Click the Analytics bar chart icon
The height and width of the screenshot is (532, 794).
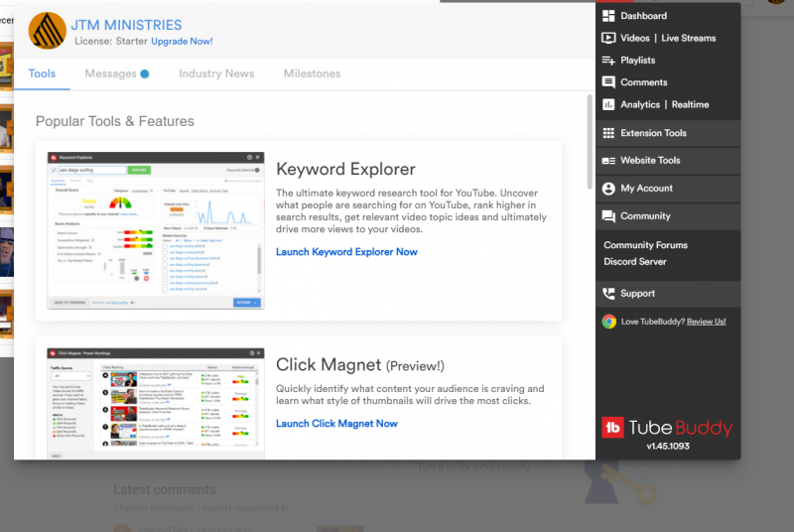(x=608, y=104)
